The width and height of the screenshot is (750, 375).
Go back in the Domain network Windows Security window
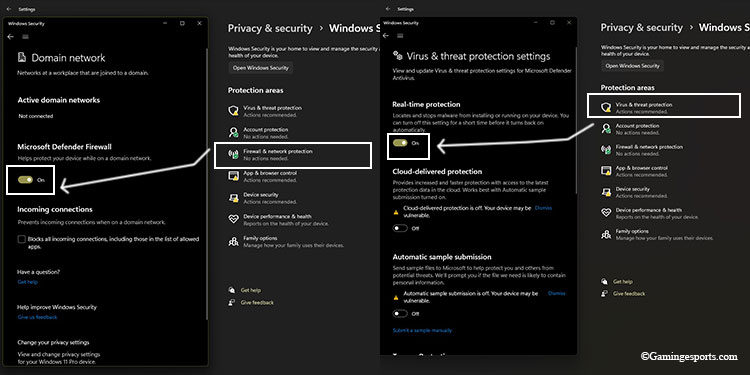(11, 37)
